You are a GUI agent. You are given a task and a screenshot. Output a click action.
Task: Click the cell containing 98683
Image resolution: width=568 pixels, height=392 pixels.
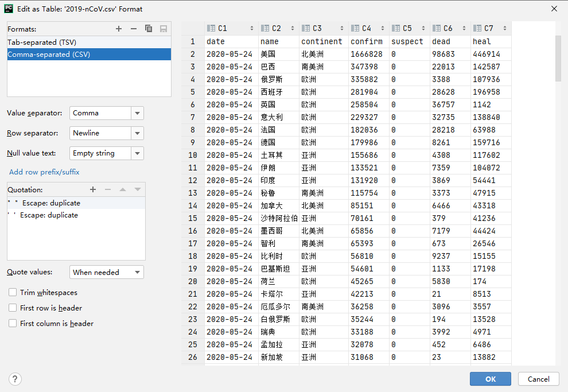point(450,54)
